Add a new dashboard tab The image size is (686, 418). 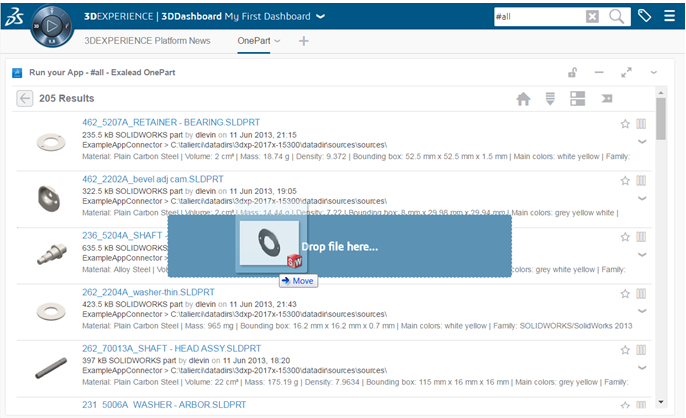pos(303,41)
